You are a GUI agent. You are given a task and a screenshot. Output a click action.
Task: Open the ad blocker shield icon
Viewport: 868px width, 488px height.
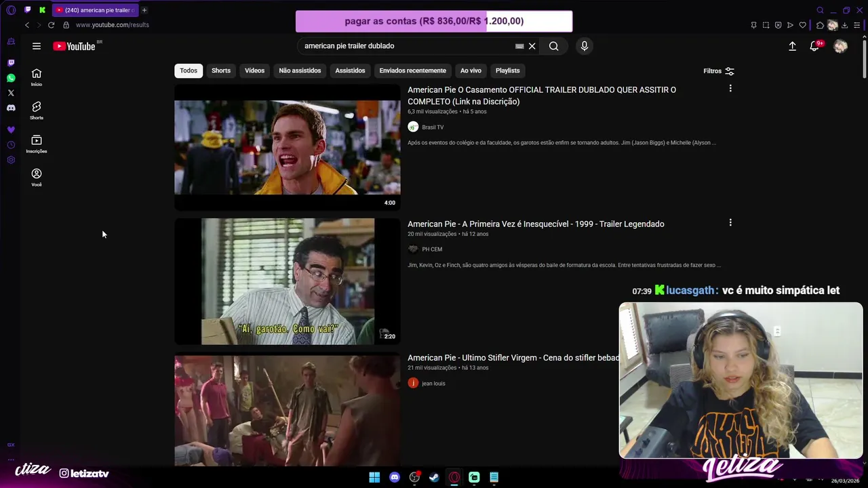click(778, 25)
